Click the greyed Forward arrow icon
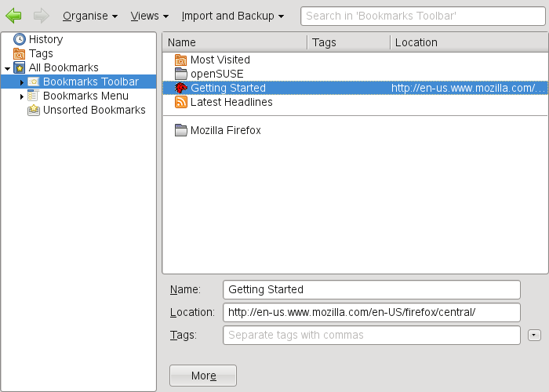The image size is (549, 392). 42,15
